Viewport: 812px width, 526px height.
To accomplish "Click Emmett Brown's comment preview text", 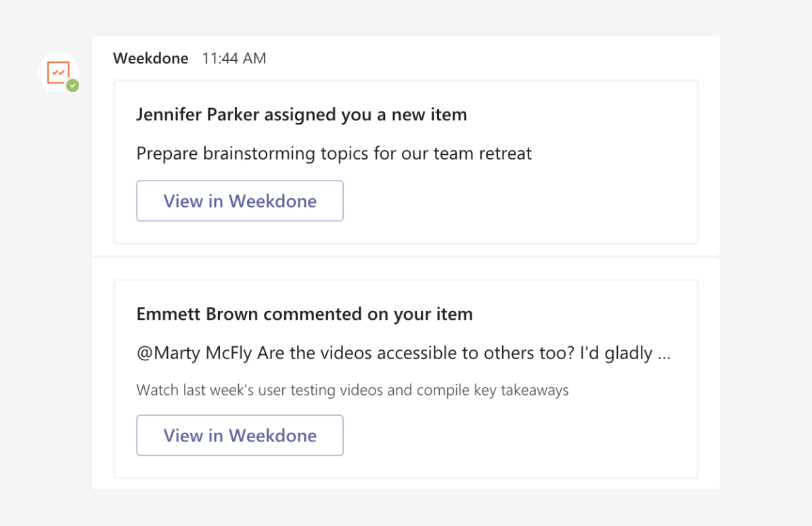I will 403,352.
